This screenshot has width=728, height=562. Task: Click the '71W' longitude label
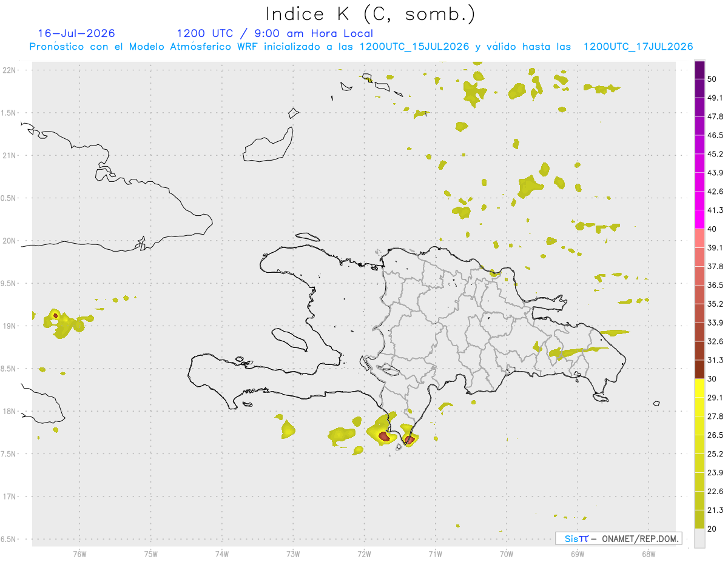[x=436, y=554]
